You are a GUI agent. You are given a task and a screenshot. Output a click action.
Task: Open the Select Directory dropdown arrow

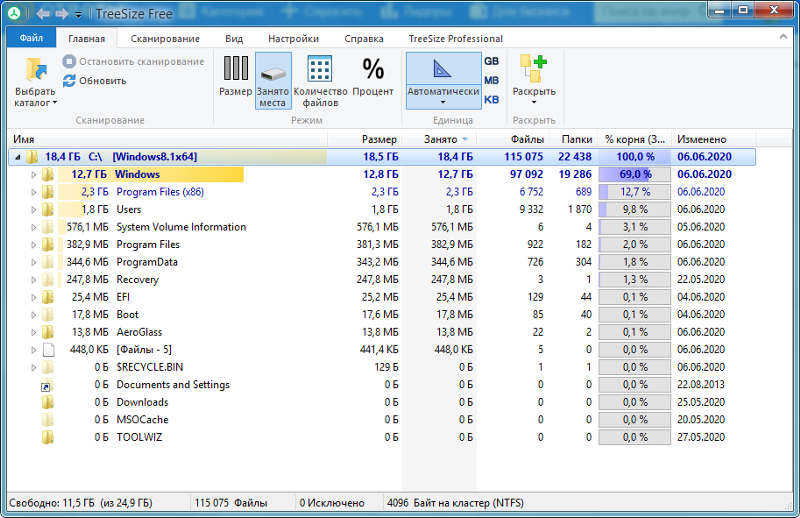[x=55, y=103]
